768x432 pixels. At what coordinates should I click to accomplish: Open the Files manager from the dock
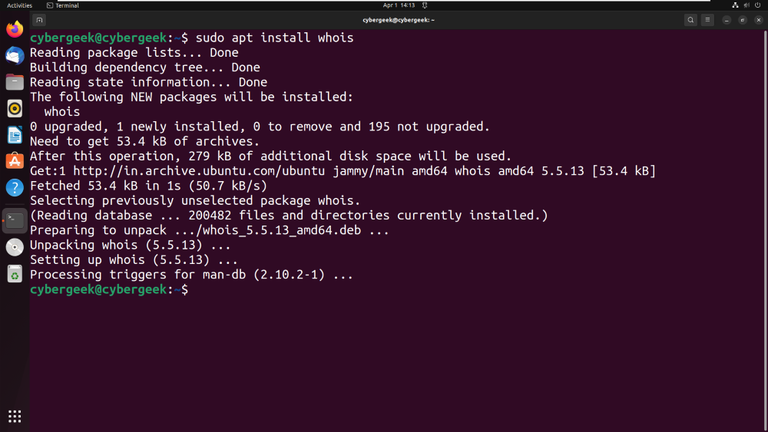pyautogui.click(x=14, y=82)
